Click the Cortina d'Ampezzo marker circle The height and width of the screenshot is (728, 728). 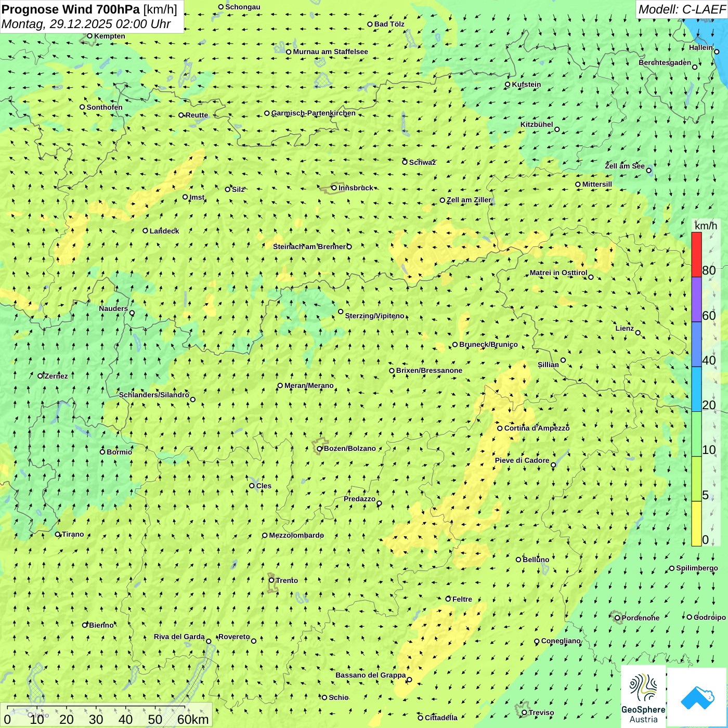click(x=500, y=428)
